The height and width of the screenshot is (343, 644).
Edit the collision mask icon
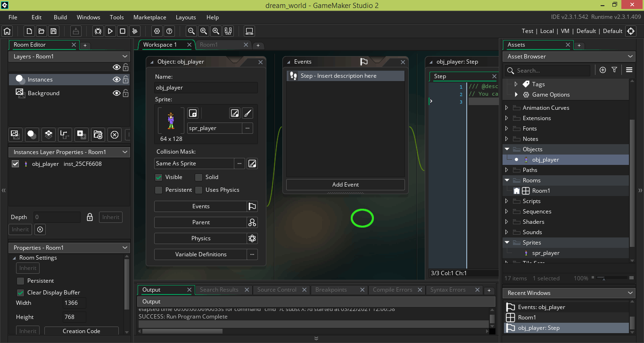coord(252,163)
